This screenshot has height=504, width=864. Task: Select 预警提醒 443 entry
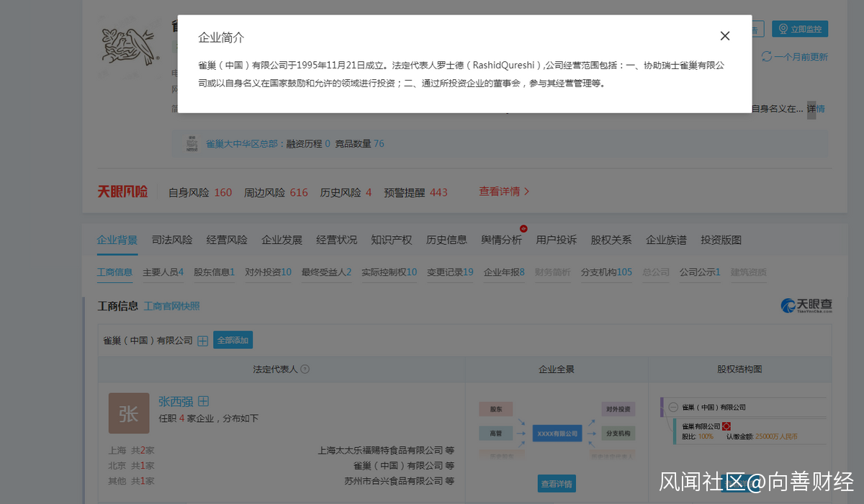415,192
